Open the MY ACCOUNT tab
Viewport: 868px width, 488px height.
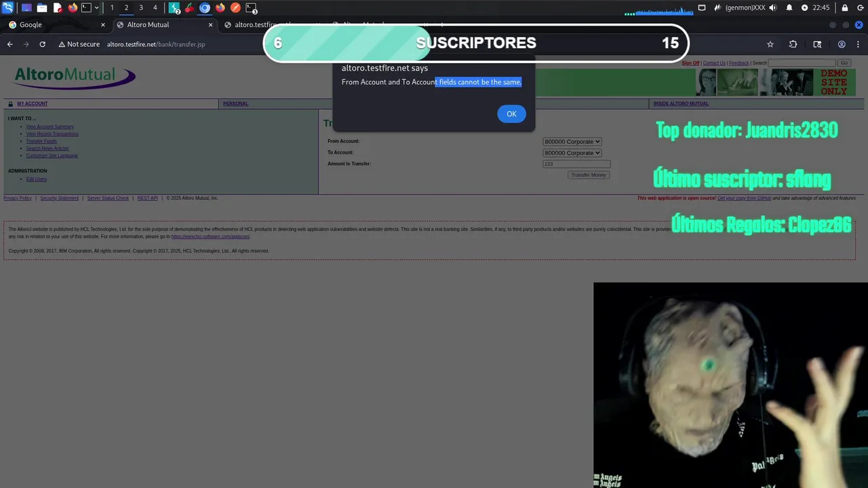pos(33,104)
